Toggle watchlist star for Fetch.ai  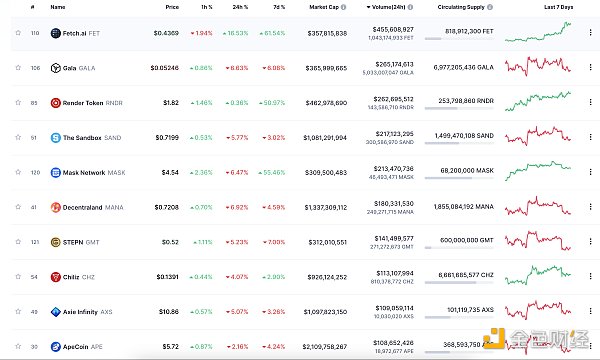pos(18,33)
